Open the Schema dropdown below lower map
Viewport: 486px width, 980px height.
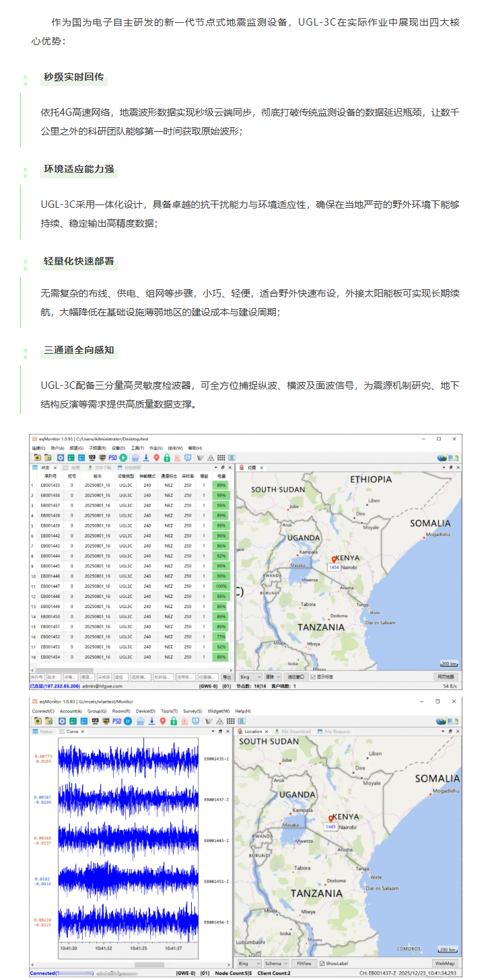coord(275,963)
